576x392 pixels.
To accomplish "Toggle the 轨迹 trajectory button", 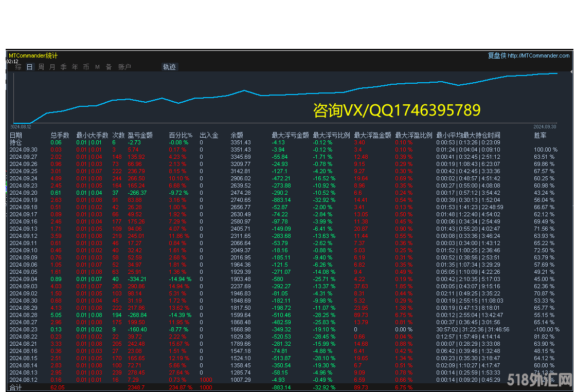I will coord(169,67).
